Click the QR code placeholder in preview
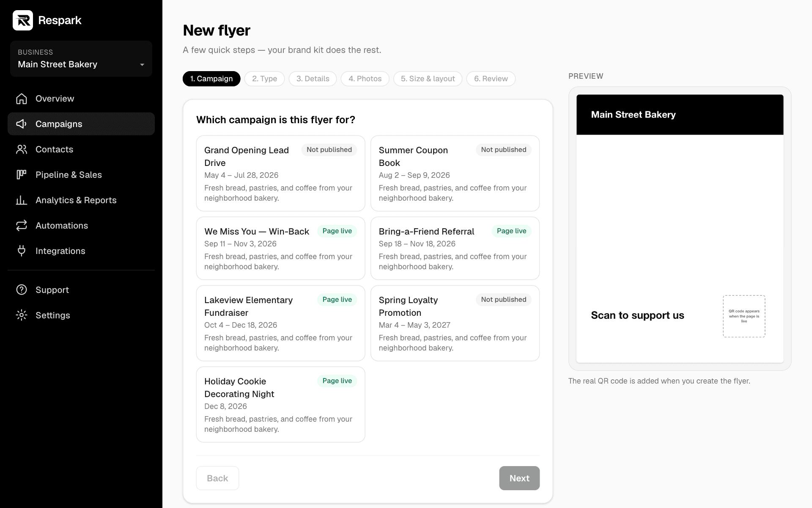This screenshot has height=508, width=812. [x=744, y=316]
